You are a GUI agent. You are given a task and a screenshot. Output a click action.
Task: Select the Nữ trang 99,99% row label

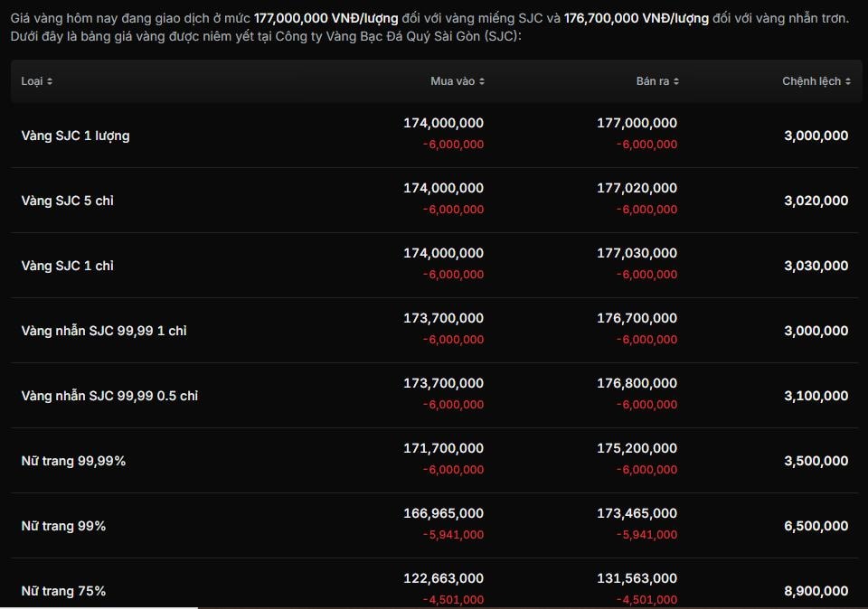click(x=73, y=461)
